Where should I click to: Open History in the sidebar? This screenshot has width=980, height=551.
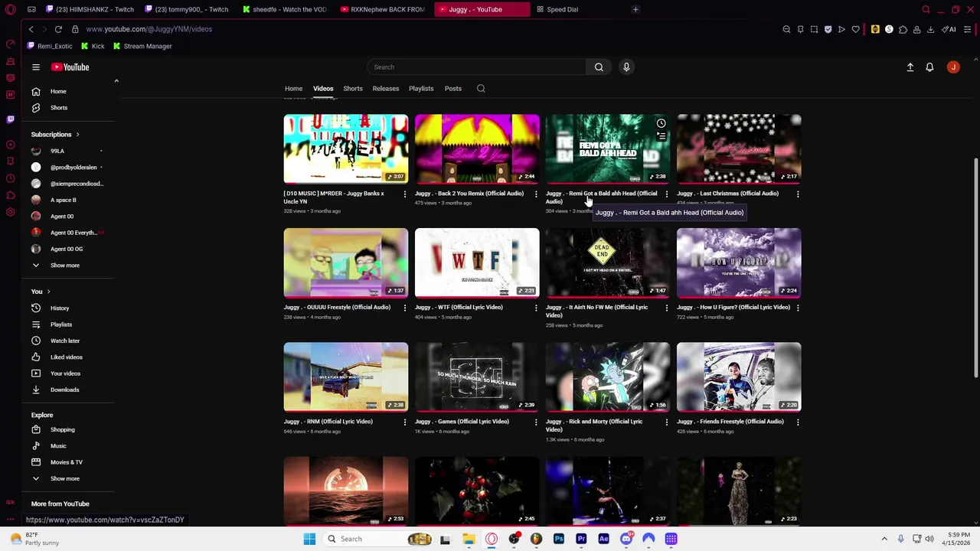(60, 308)
